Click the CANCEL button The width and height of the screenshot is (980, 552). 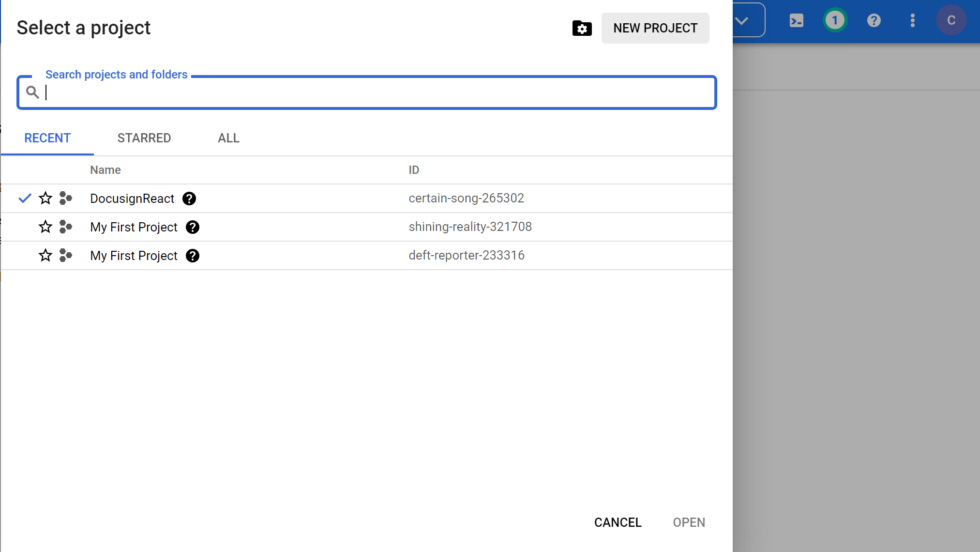(x=618, y=521)
